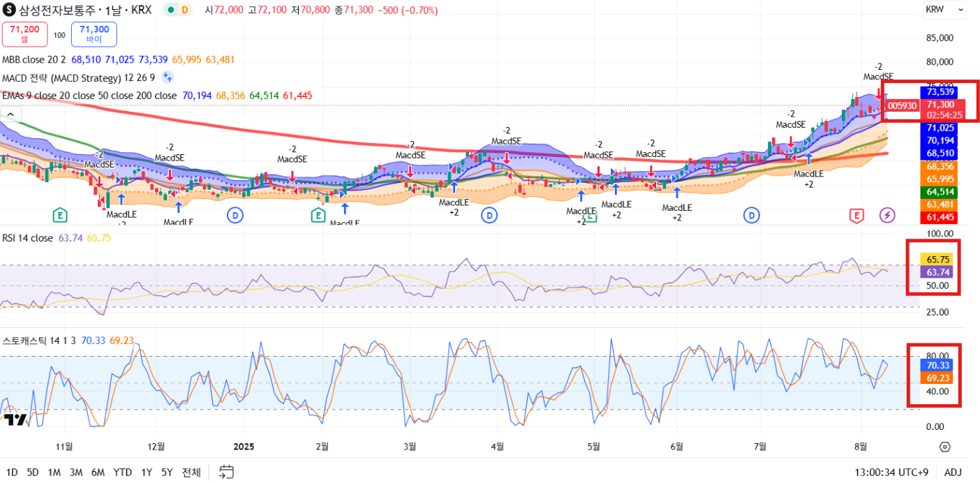The width and height of the screenshot is (980, 483).
Task: Open the go-to-date calendar icon
Action: pyautogui.click(x=226, y=472)
